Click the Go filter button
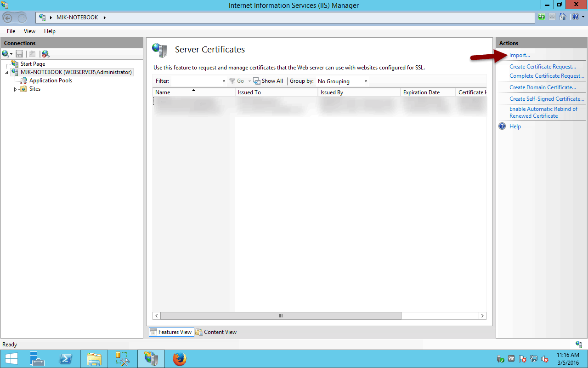The width and height of the screenshot is (588, 368). [237, 81]
